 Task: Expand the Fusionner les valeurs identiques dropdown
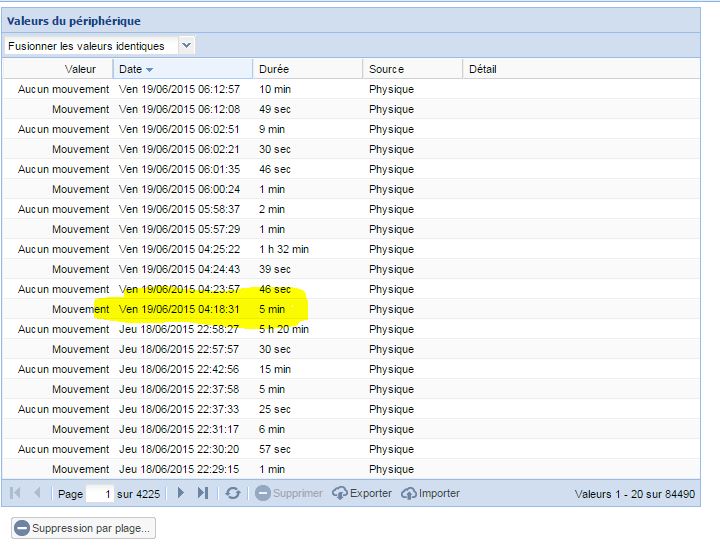click(x=186, y=45)
